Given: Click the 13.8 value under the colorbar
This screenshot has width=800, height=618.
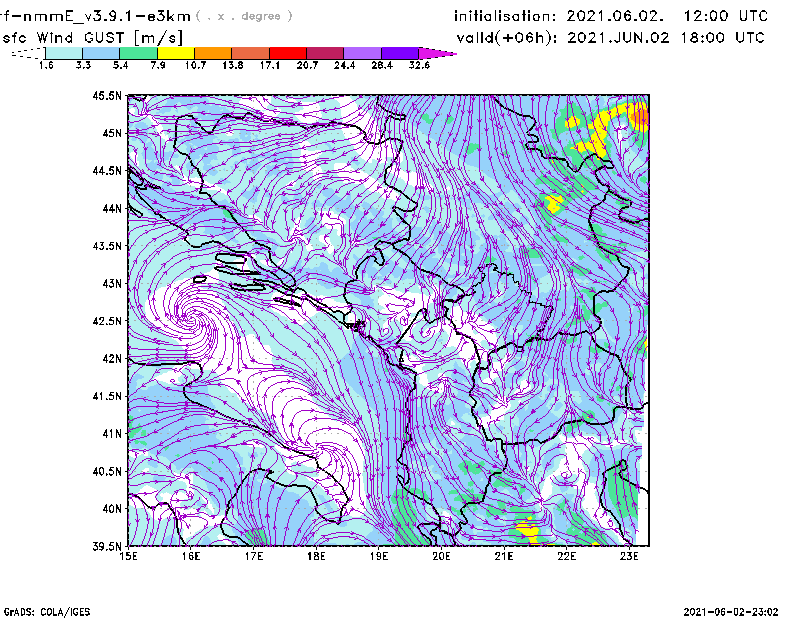Looking at the screenshot, I should 233,65.
